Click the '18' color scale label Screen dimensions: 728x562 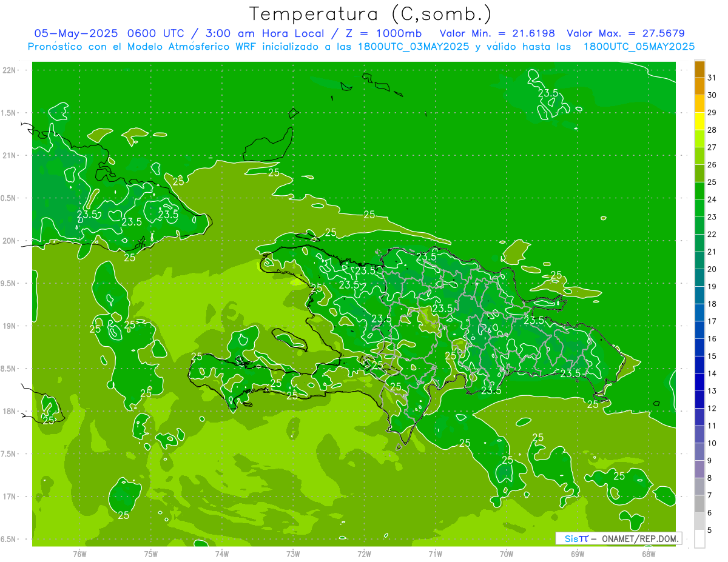pyautogui.click(x=712, y=304)
